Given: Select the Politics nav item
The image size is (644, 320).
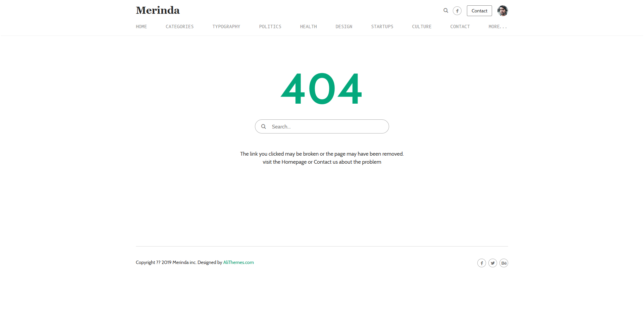Looking at the screenshot, I should pyautogui.click(x=270, y=26).
